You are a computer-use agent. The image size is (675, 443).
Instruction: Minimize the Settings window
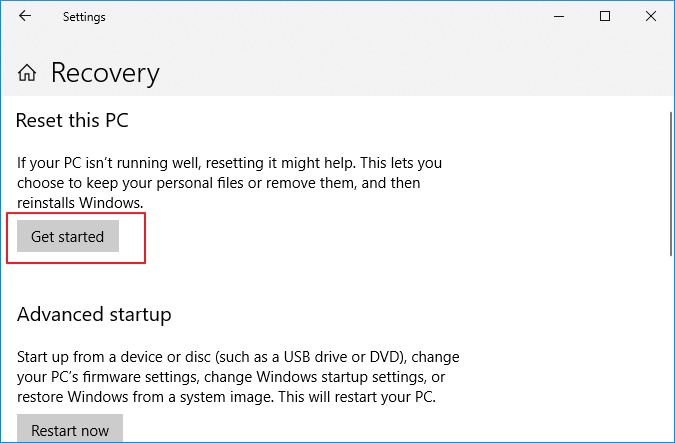[558, 16]
